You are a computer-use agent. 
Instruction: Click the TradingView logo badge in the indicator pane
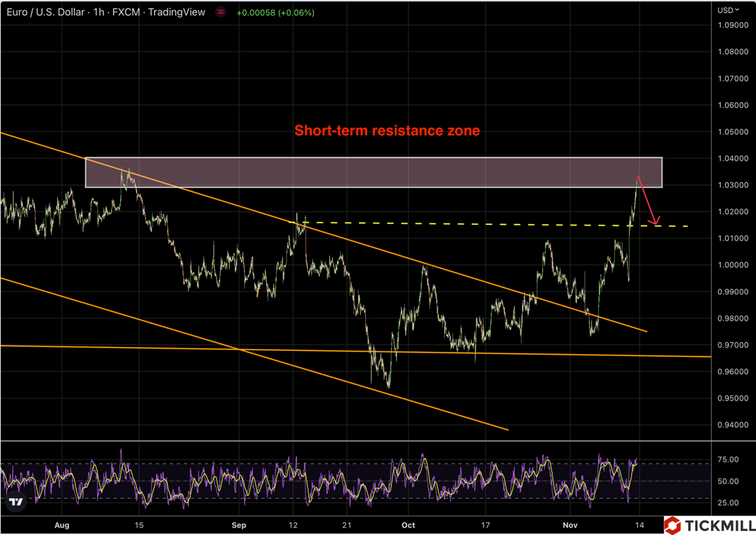click(16, 502)
